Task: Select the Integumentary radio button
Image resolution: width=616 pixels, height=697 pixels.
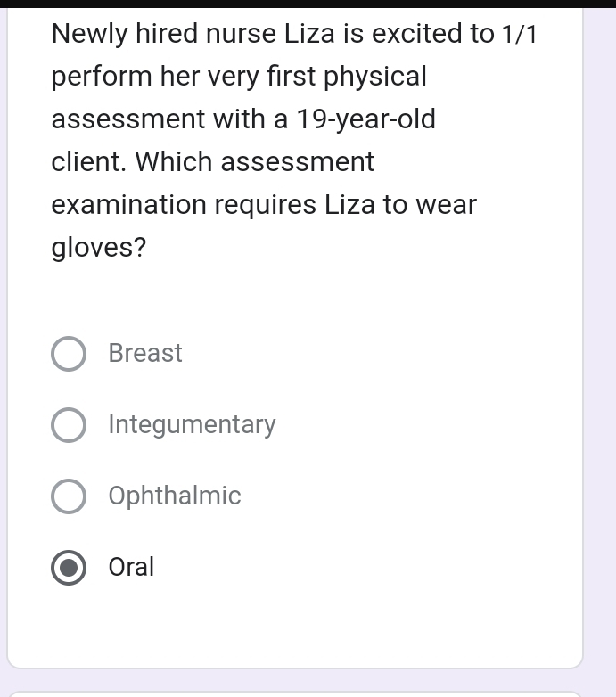Action: pyautogui.click(x=69, y=425)
